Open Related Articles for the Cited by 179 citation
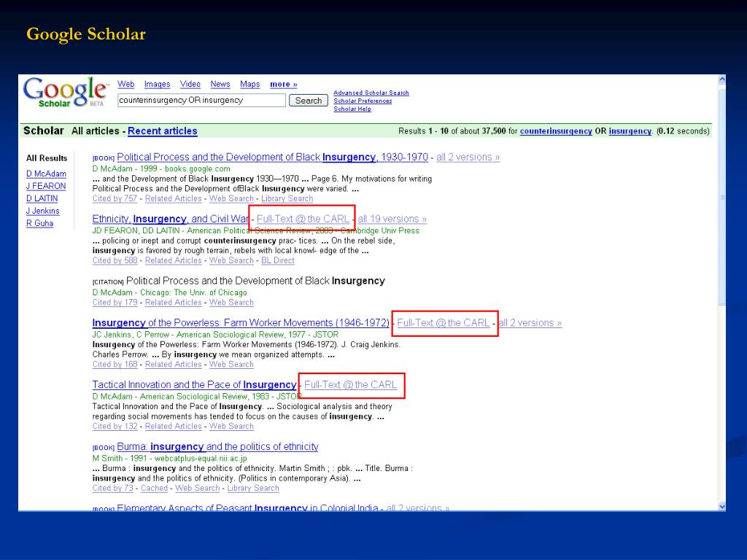The image size is (747, 560). pyautogui.click(x=174, y=303)
